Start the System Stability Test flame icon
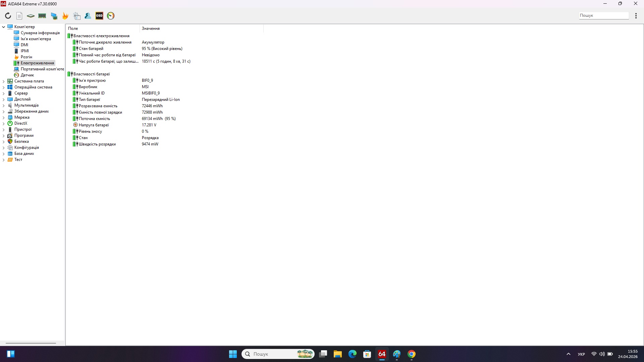 tap(65, 15)
